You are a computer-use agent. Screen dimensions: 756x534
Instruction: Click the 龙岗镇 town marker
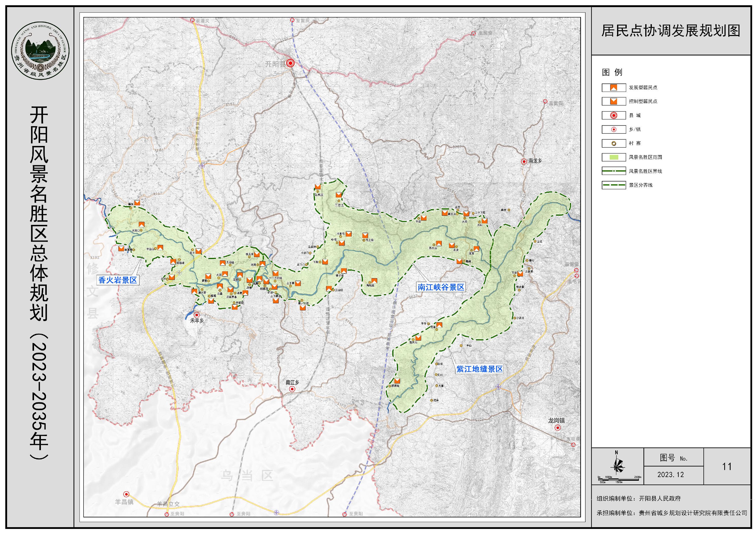(x=557, y=428)
